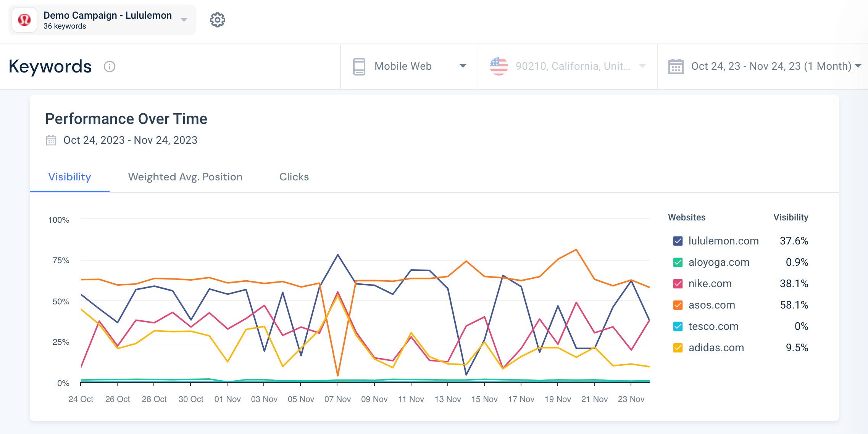Click calendar icon under Performance Over Time
The height and width of the screenshot is (434, 868).
coord(51,140)
